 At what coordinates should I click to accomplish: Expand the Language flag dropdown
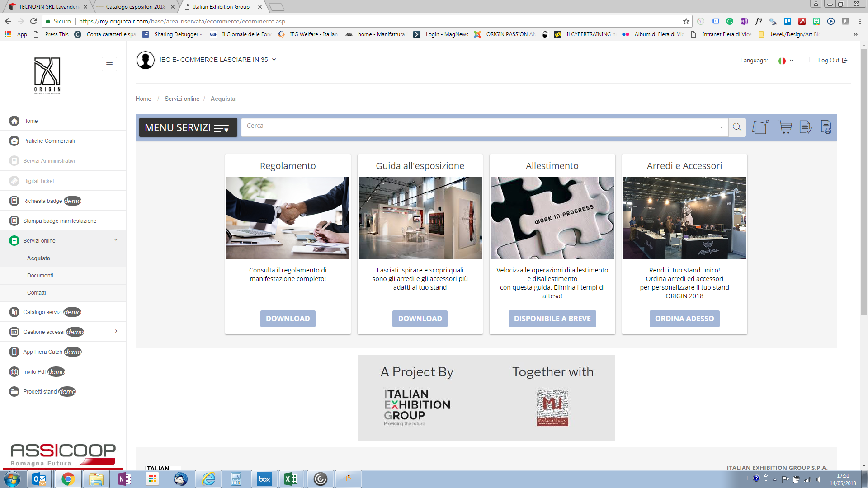point(786,61)
